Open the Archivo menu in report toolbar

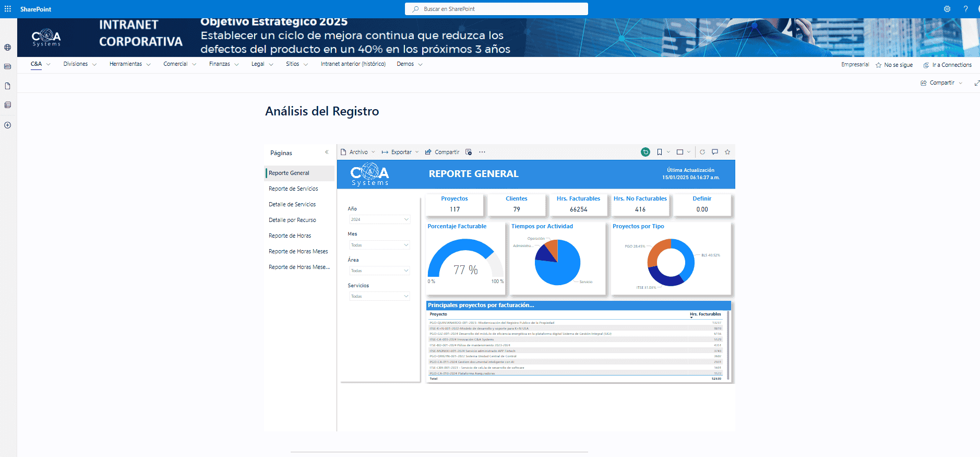tap(358, 152)
